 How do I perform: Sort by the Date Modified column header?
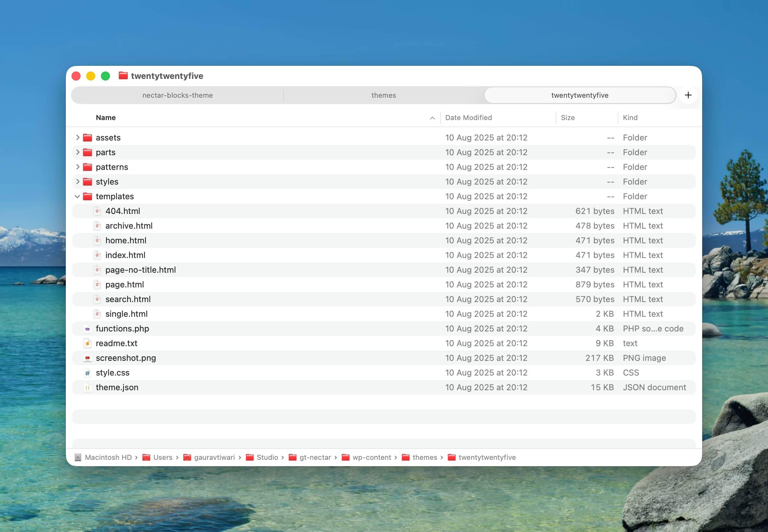[x=468, y=118]
